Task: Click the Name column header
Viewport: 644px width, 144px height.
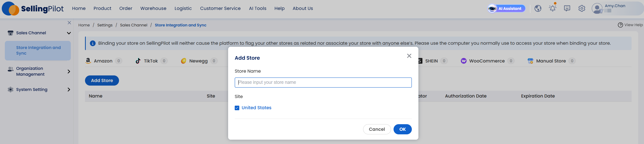Action: click(95, 96)
